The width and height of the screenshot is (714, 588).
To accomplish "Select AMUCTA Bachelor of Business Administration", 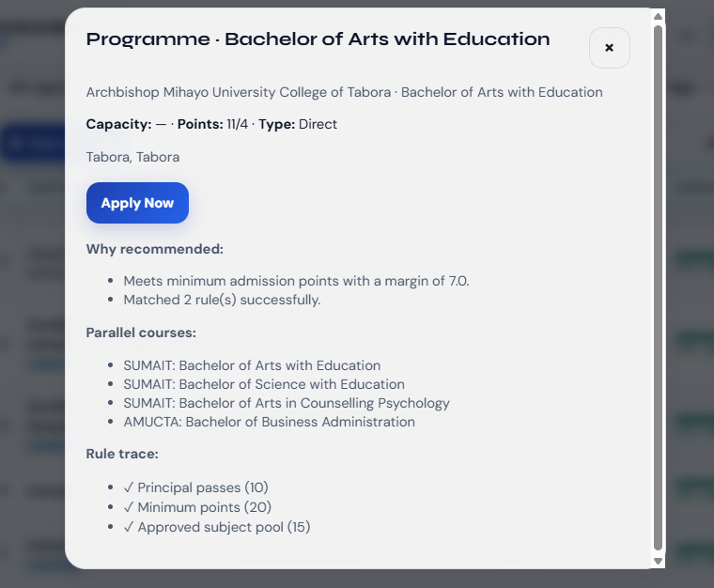I will [269, 422].
